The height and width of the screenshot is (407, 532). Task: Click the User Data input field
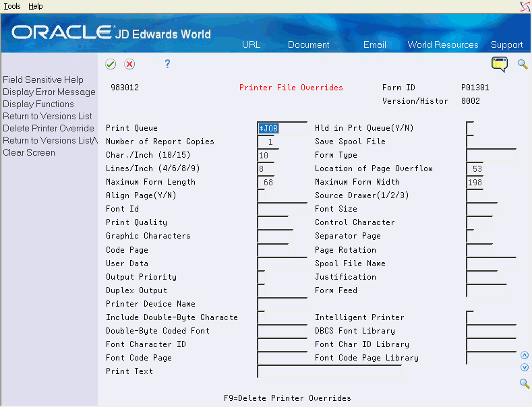283,263
